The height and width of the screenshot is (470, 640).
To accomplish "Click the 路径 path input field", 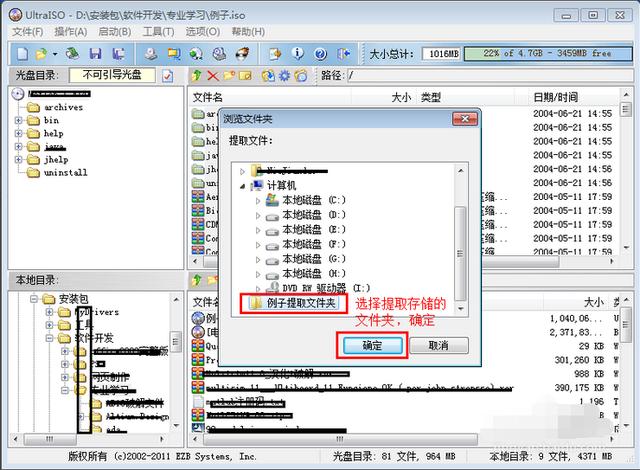I will 489,75.
